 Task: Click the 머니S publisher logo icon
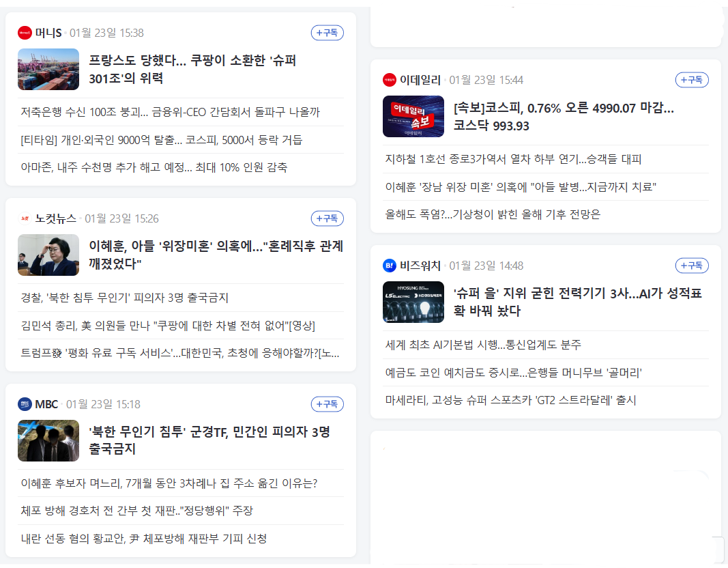click(25, 33)
